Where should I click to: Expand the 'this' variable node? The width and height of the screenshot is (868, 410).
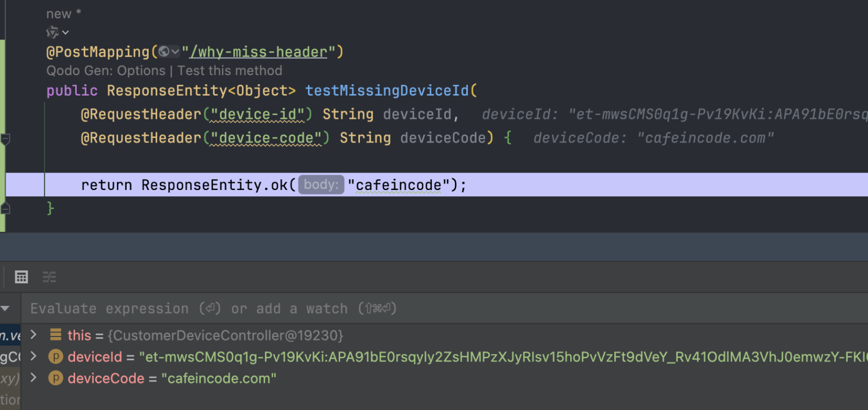pos(33,335)
